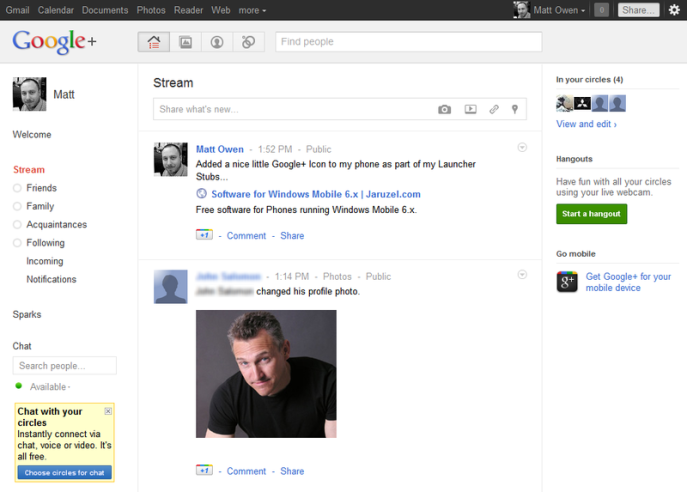
Task: Attach a photo with the camera icon
Action: tap(444, 109)
